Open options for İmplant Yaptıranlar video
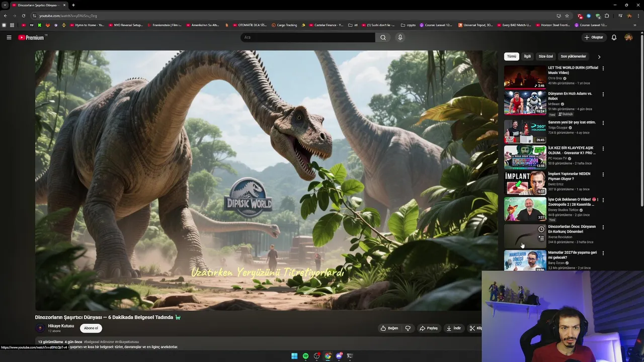The image size is (644, 362). point(603,174)
